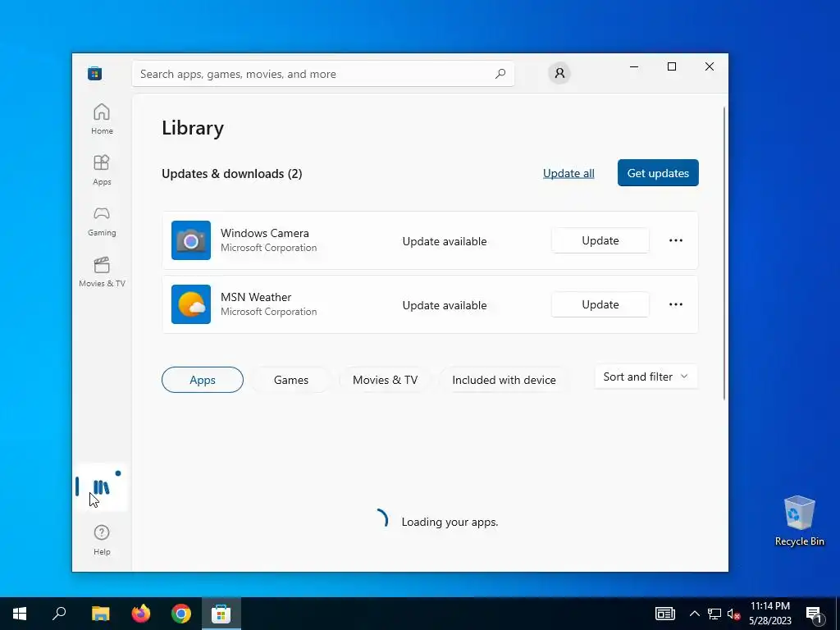Select the Apps filter tab

point(203,380)
